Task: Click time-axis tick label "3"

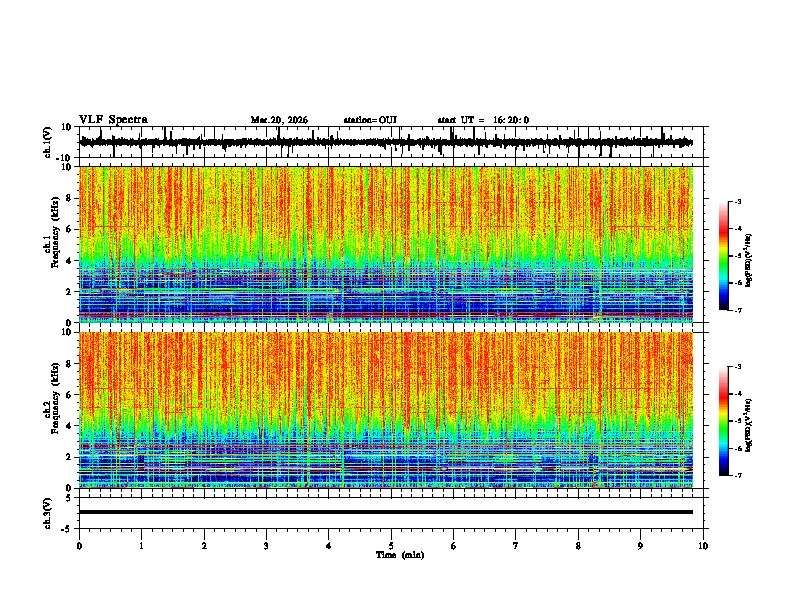Action: point(266,546)
